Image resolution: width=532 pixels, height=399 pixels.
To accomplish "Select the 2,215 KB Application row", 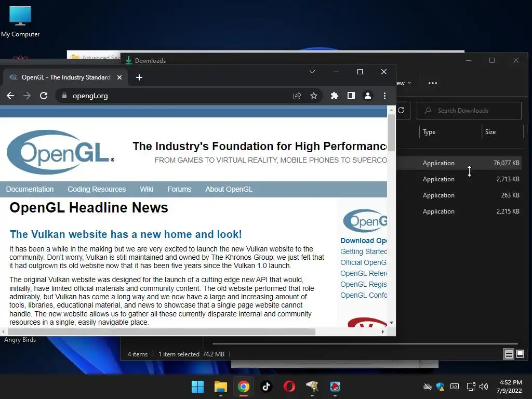I will click(459, 211).
